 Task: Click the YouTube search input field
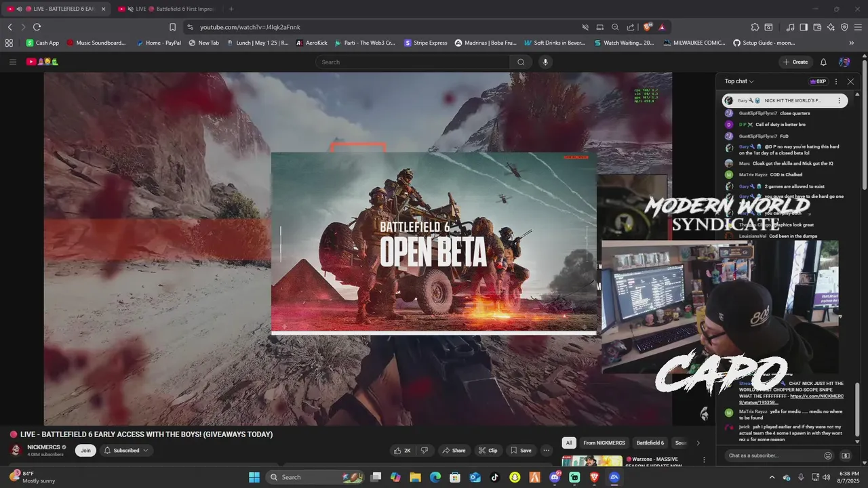tap(412, 62)
